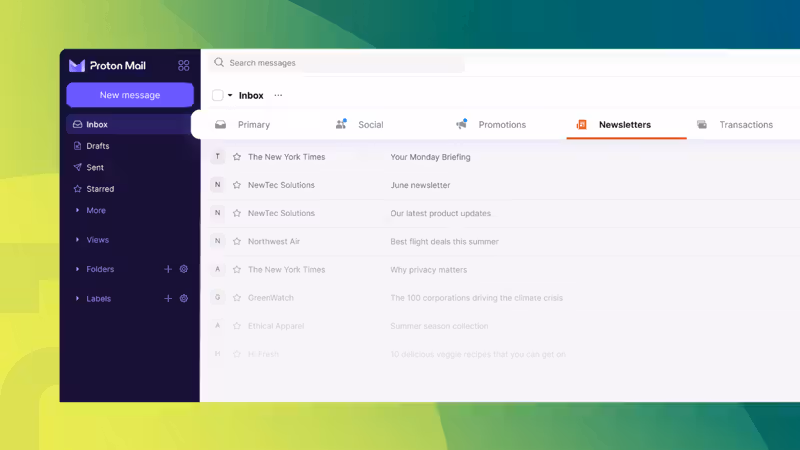Tick the select all messages checkbox
The width and height of the screenshot is (800, 450).
(217, 95)
